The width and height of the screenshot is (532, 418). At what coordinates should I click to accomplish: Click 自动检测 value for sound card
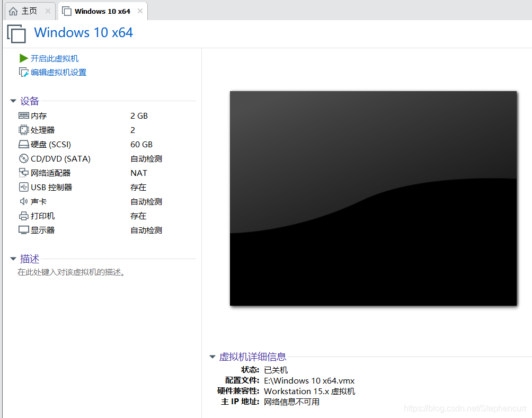tap(146, 201)
